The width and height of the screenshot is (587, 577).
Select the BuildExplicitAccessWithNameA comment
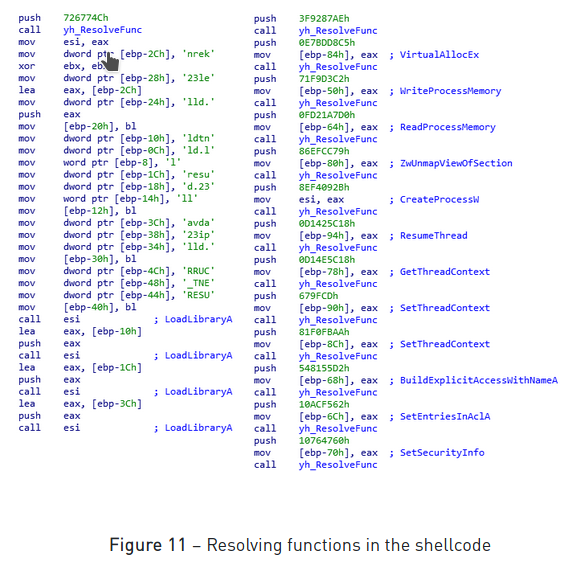pos(479,380)
